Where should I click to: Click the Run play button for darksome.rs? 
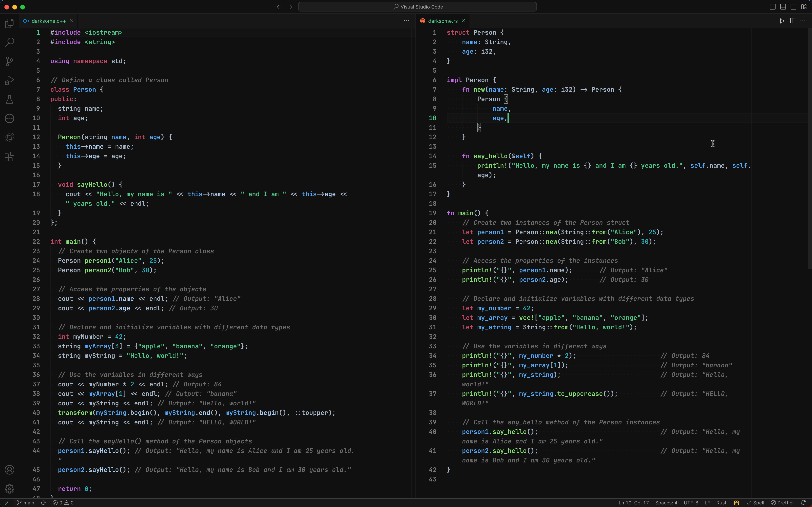[782, 21]
